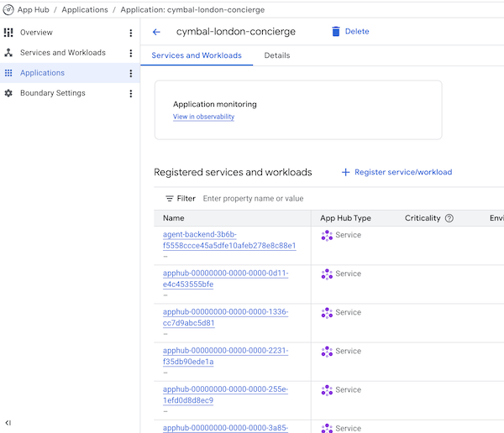Click the App Hub Type column header

tap(345, 218)
